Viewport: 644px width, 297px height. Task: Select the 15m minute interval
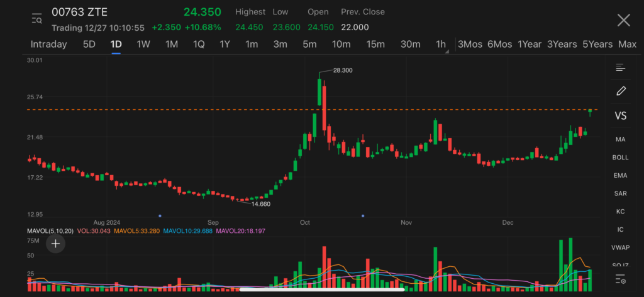click(x=375, y=45)
